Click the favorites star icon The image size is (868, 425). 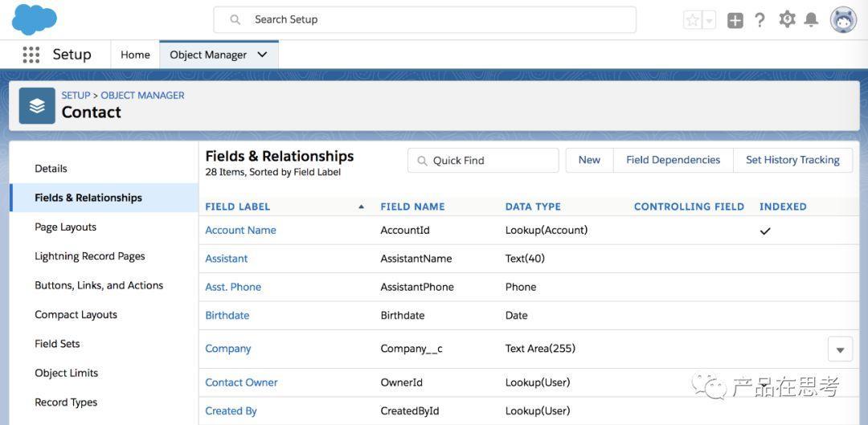pos(693,20)
